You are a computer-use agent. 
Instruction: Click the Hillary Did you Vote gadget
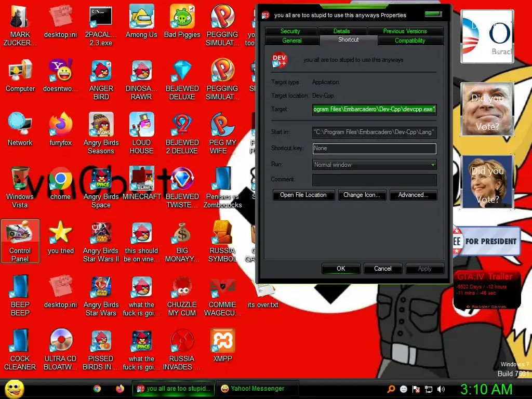click(x=487, y=181)
